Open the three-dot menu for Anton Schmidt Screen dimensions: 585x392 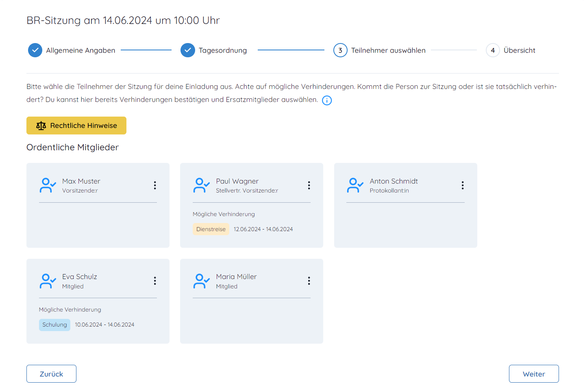click(463, 185)
